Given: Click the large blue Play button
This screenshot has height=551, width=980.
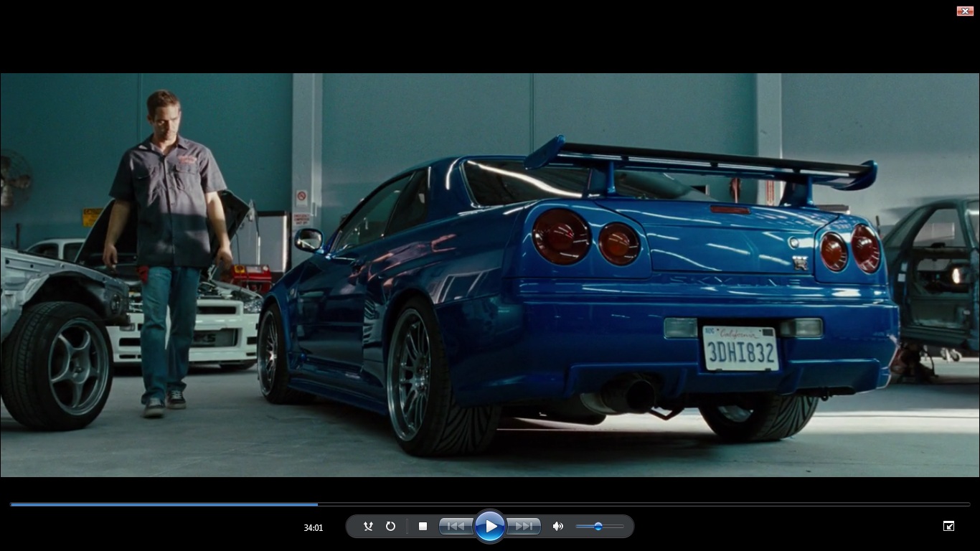Looking at the screenshot, I should [x=490, y=527].
